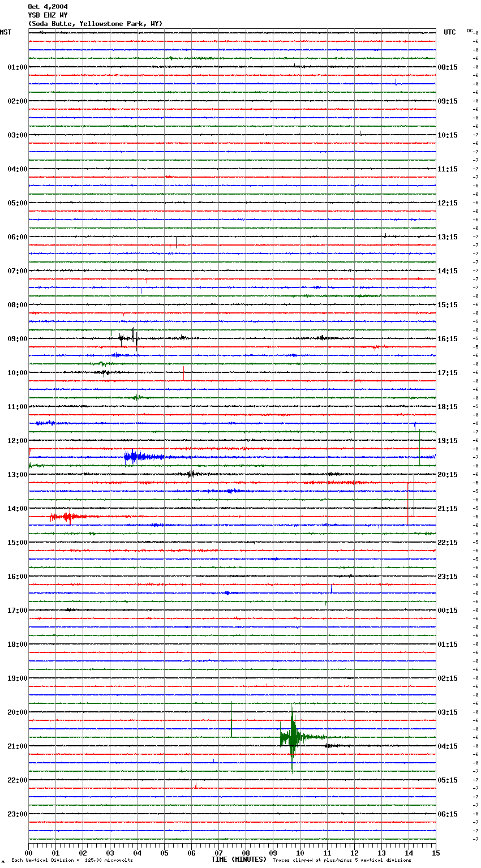Click the 11:15 UTC time label

(448, 169)
